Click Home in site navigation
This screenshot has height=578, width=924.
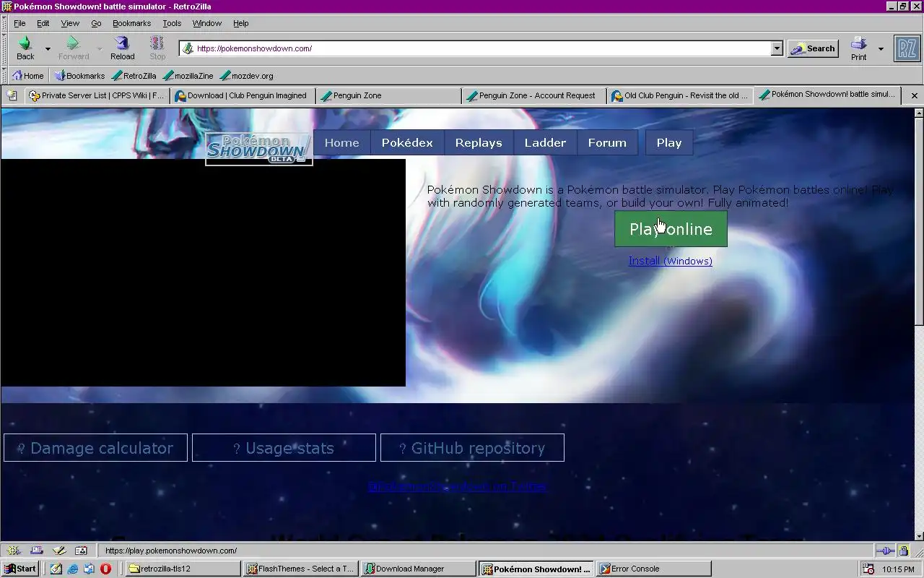341,142
